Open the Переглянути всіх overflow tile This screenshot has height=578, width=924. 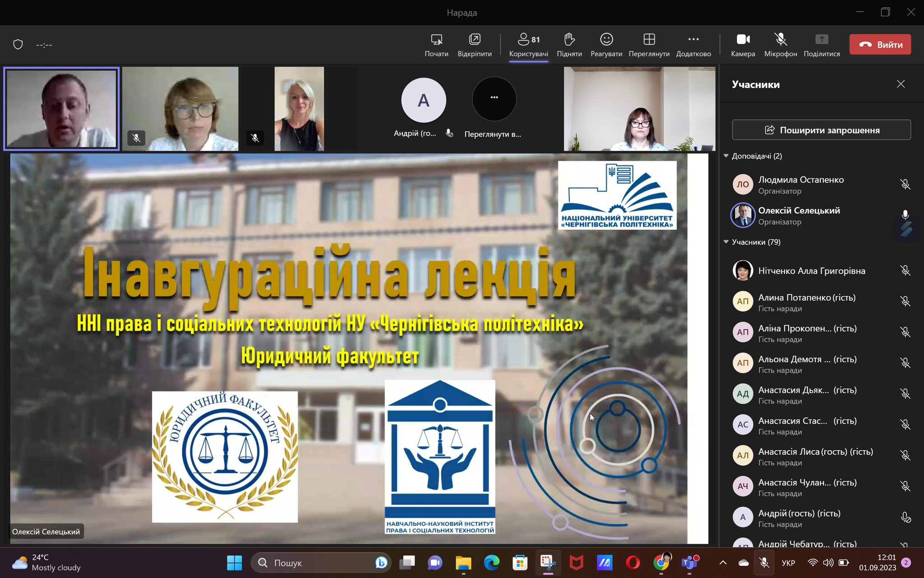494,99
